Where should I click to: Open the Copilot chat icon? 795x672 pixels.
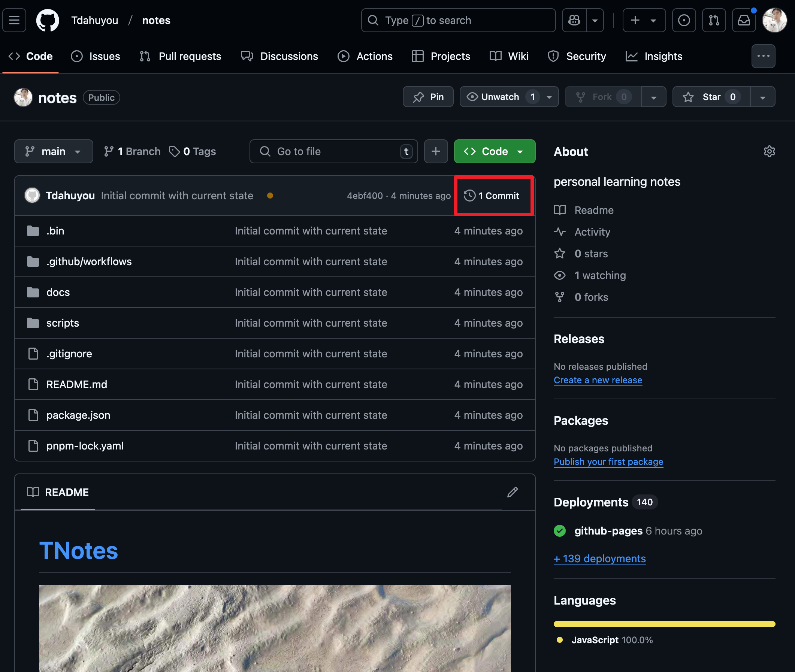574,20
